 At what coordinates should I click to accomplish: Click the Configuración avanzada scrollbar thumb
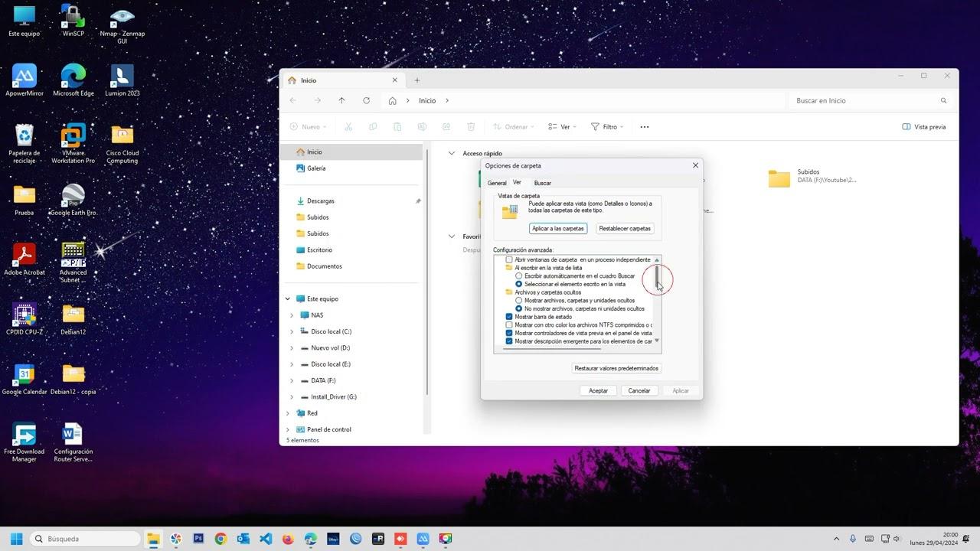[x=657, y=277]
